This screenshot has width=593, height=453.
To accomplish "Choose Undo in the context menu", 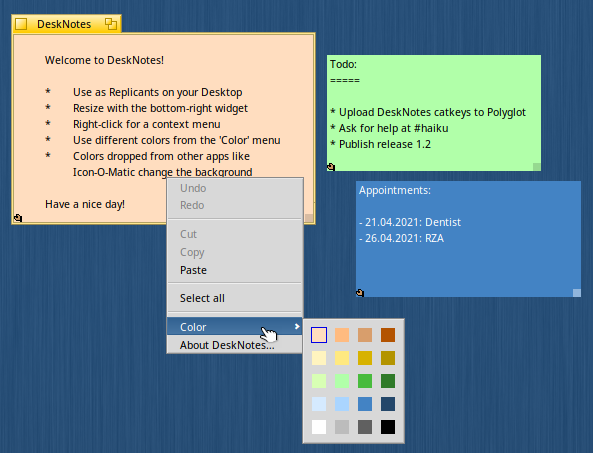I will click(x=235, y=188).
